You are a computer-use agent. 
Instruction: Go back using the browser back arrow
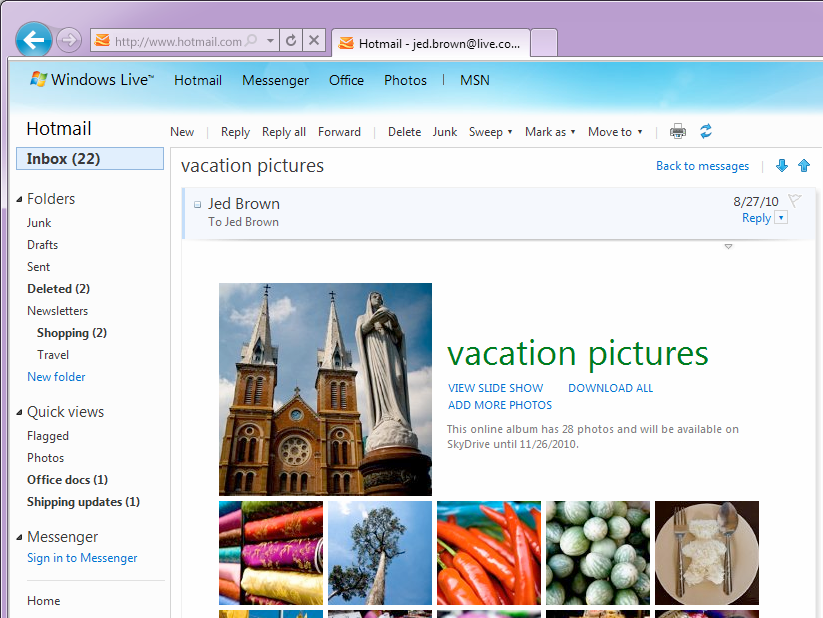tap(33, 40)
